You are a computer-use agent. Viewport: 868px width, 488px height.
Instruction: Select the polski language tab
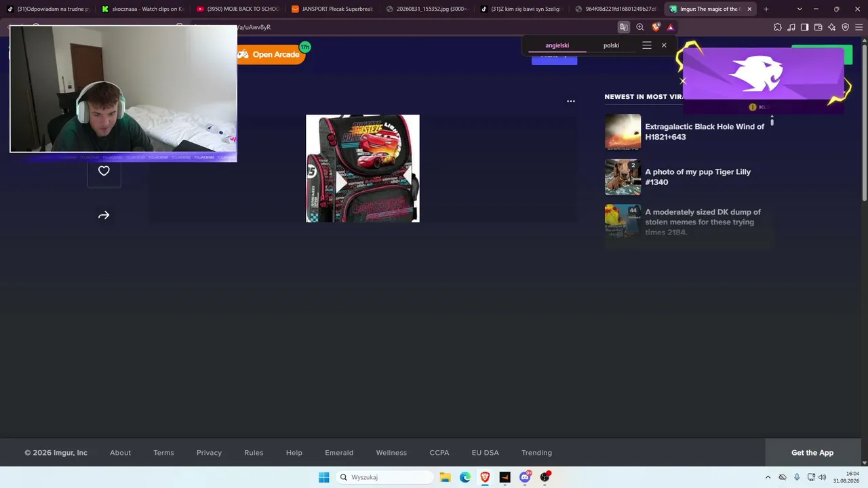[611, 45]
